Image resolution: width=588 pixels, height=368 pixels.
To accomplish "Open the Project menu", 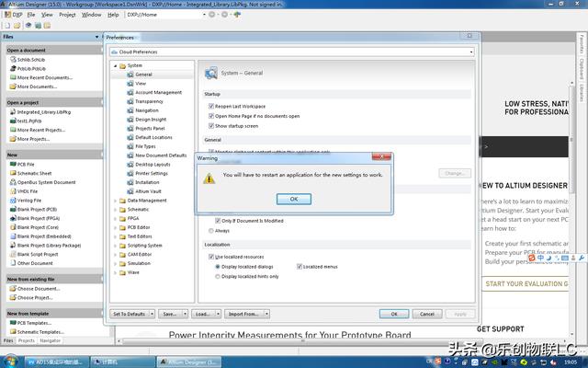I will pyautogui.click(x=67, y=15).
